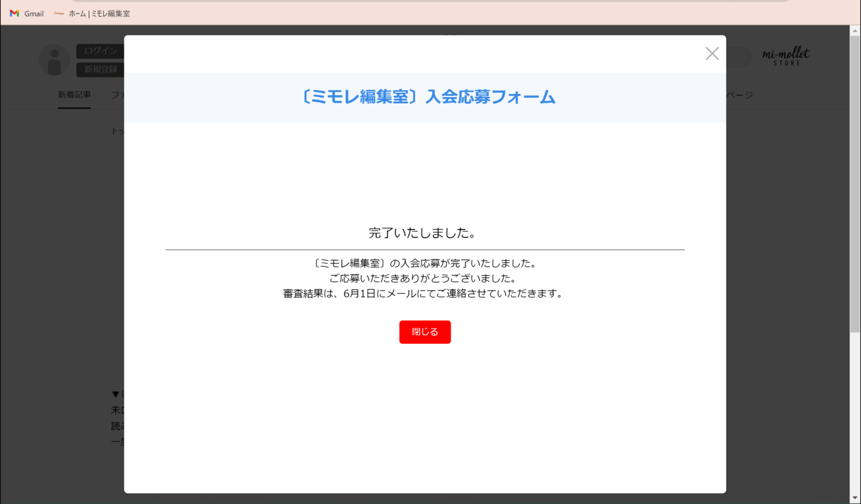Click the text about 6月1日 mail notice
Viewport: 861px width, 504px height.
pos(424,293)
